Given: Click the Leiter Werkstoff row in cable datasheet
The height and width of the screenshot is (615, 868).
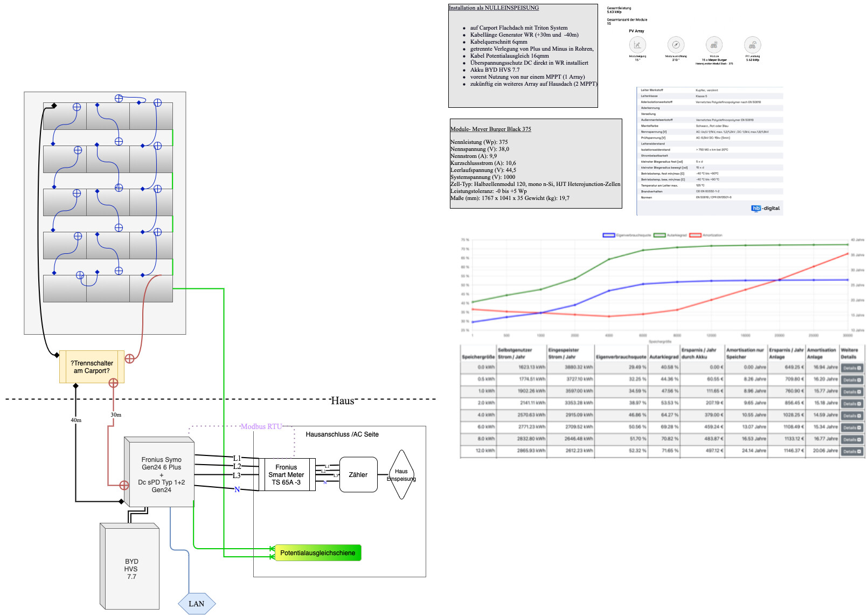Looking at the screenshot, I should 709,90.
